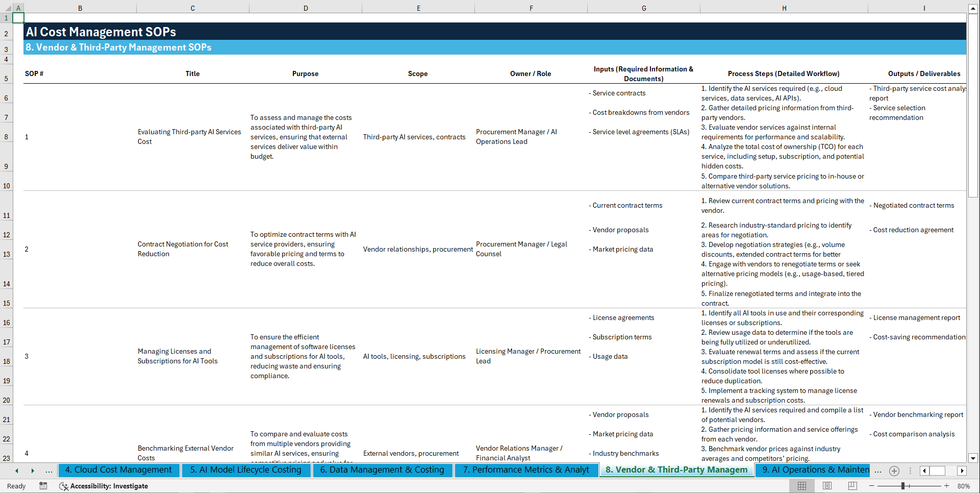Viewport: 980px width, 493px height.
Task: Click the Zoom In plus icon
Action: tap(947, 486)
